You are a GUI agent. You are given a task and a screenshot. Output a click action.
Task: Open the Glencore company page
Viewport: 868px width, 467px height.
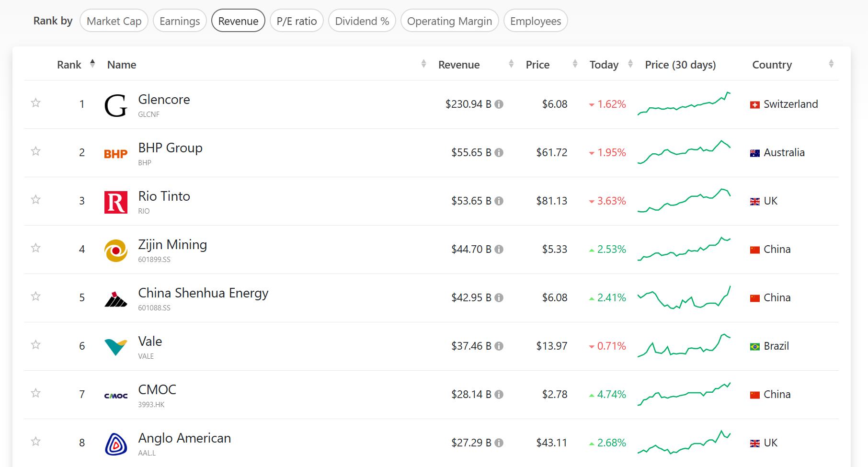tap(164, 100)
